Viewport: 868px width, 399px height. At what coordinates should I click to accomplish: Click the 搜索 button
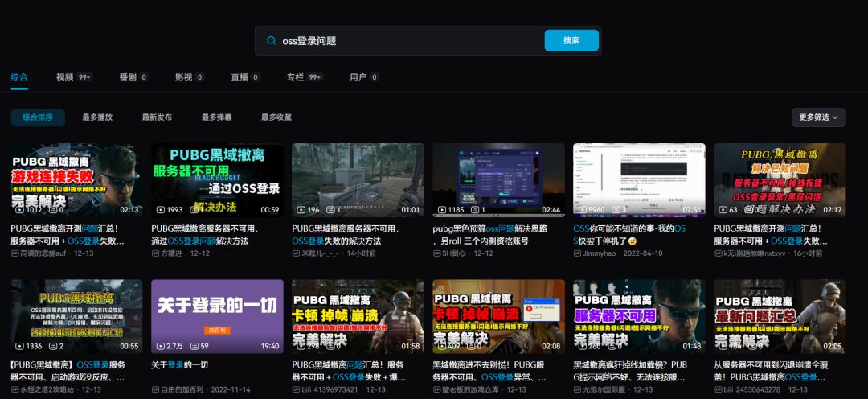tap(571, 40)
